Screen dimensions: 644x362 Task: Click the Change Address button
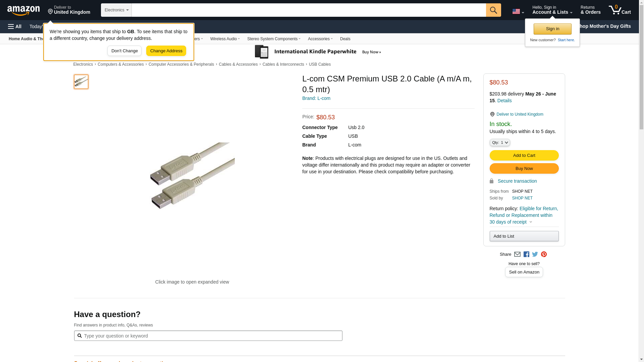pos(166,51)
